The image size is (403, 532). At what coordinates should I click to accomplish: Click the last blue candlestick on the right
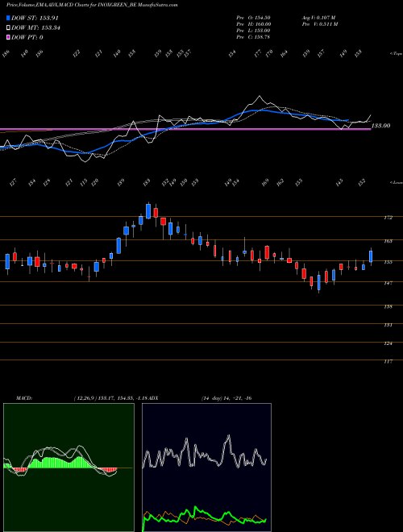coord(371,256)
